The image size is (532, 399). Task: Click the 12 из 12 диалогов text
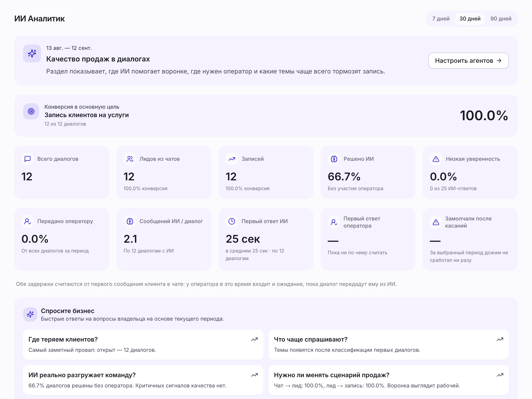pyautogui.click(x=65, y=124)
